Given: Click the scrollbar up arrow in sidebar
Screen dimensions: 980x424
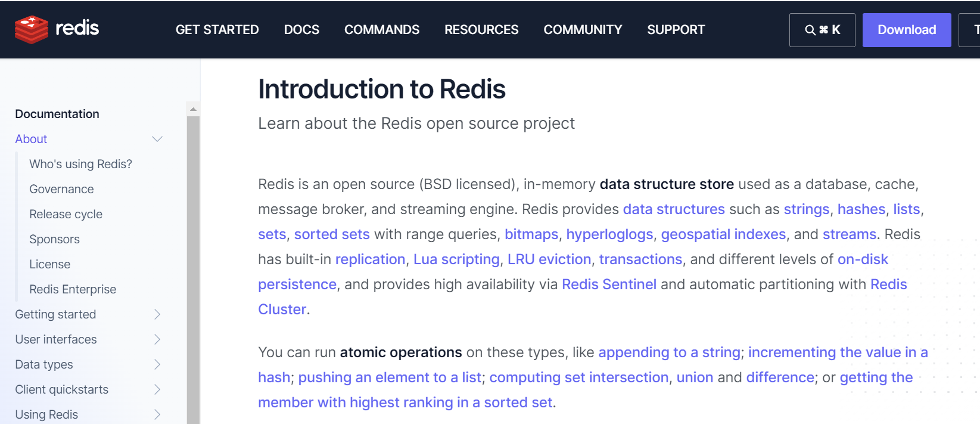Looking at the screenshot, I should tap(193, 109).
